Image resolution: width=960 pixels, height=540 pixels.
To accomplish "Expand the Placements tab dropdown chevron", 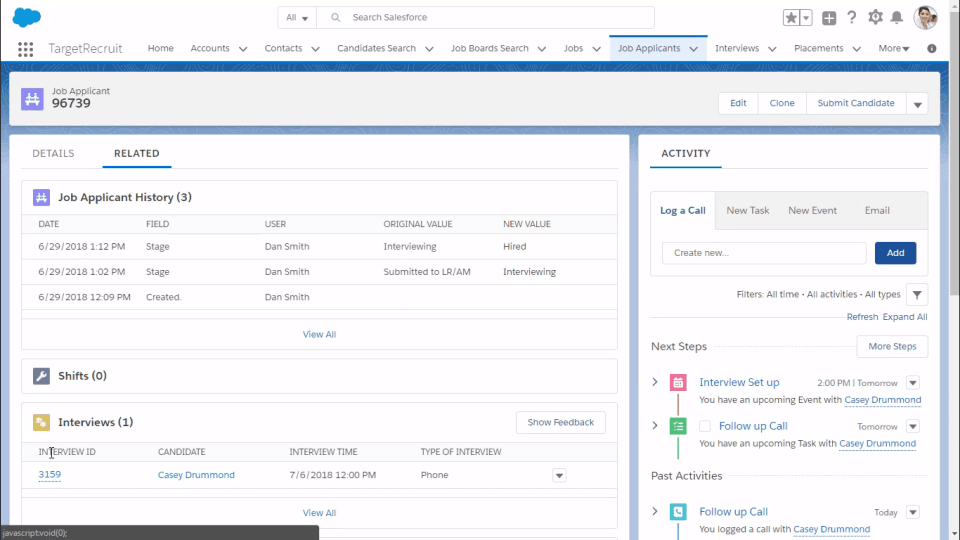I will pyautogui.click(x=857, y=49).
